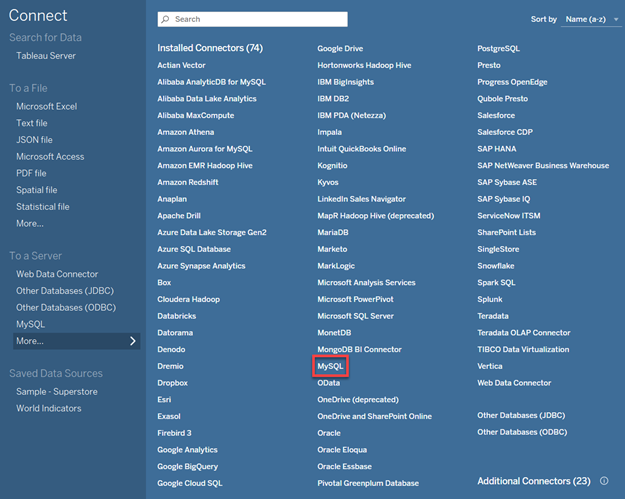625x499 pixels.
Task: Open the Sort by Name (a-z) dropdown
Action: (591, 19)
